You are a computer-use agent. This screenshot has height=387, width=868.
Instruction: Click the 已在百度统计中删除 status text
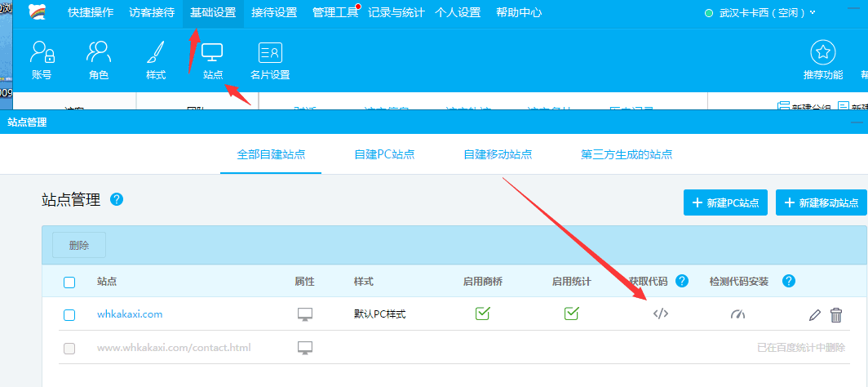point(801,348)
